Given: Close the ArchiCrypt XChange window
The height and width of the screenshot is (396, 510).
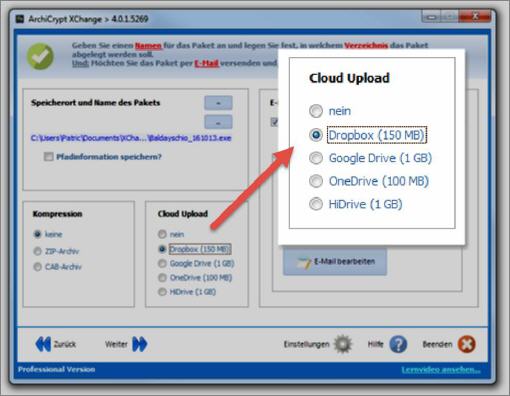Looking at the screenshot, I should [475, 16].
